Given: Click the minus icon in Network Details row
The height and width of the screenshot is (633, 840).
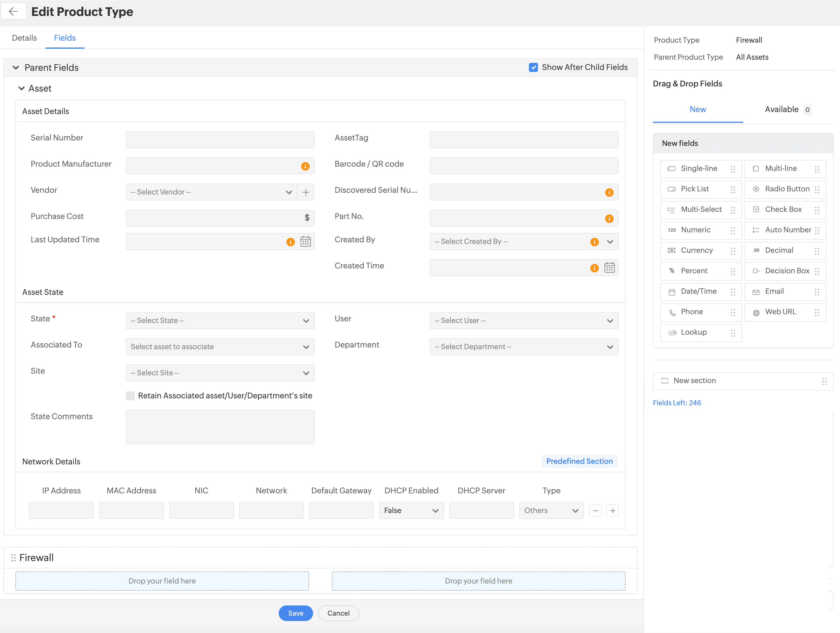Looking at the screenshot, I should pyautogui.click(x=595, y=510).
